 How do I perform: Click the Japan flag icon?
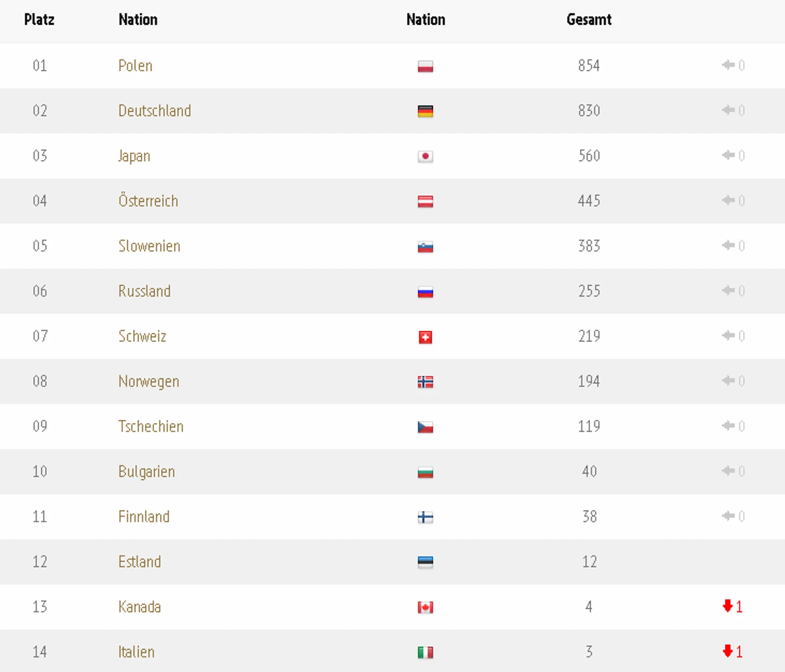click(x=425, y=156)
